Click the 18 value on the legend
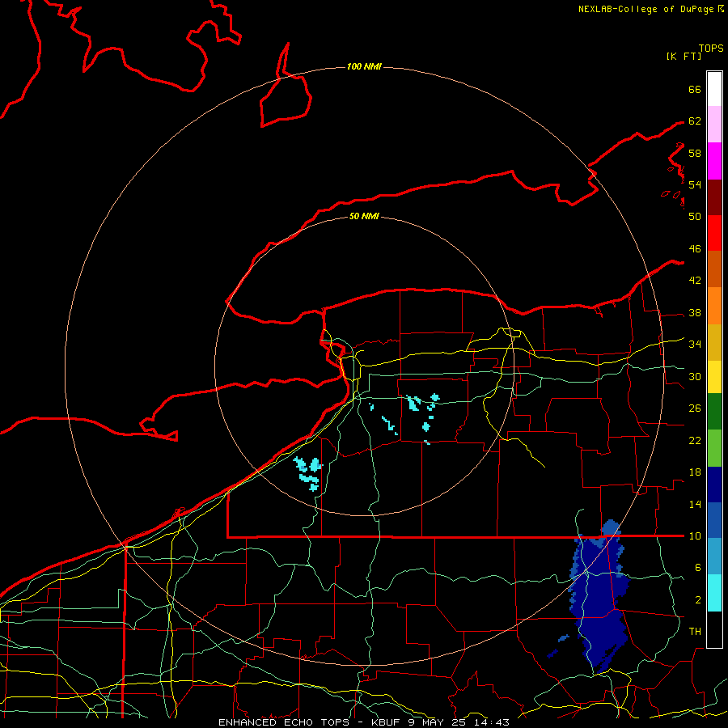Viewport: 728px width, 728px height. coord(695,472)
